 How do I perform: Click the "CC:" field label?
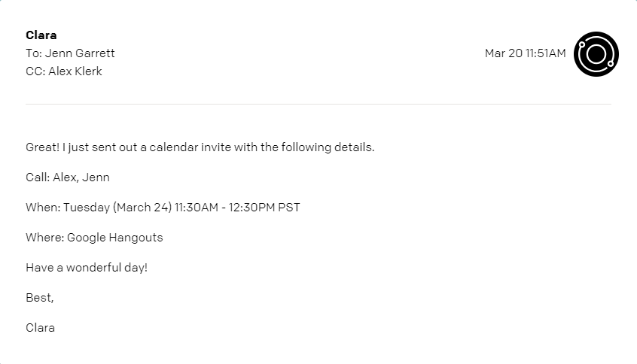pos(35,71)
